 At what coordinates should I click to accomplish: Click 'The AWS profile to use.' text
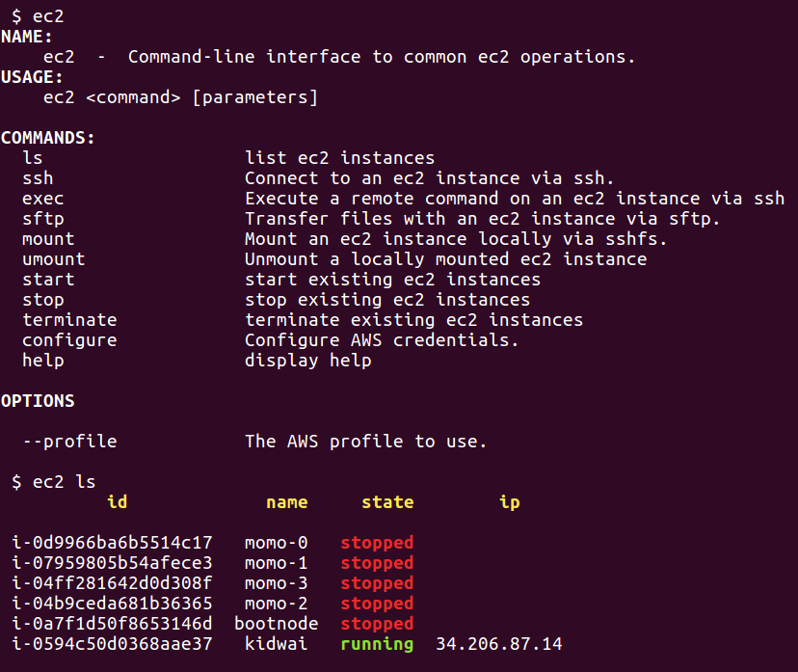tap(366, 442)
